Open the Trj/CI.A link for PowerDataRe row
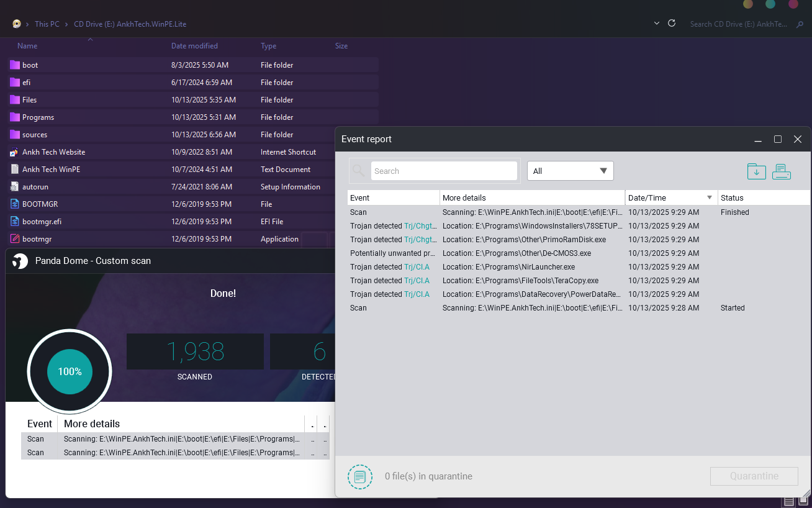 click(x=417, y=294)
